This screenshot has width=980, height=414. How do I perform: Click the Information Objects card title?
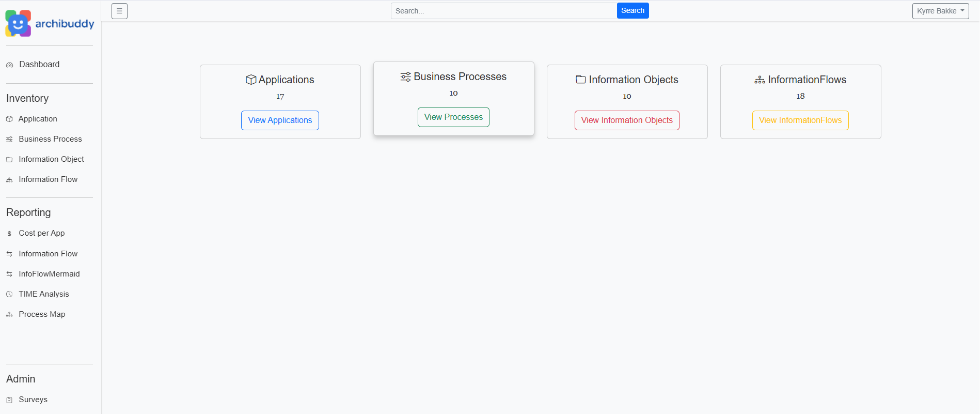(634, 80)
